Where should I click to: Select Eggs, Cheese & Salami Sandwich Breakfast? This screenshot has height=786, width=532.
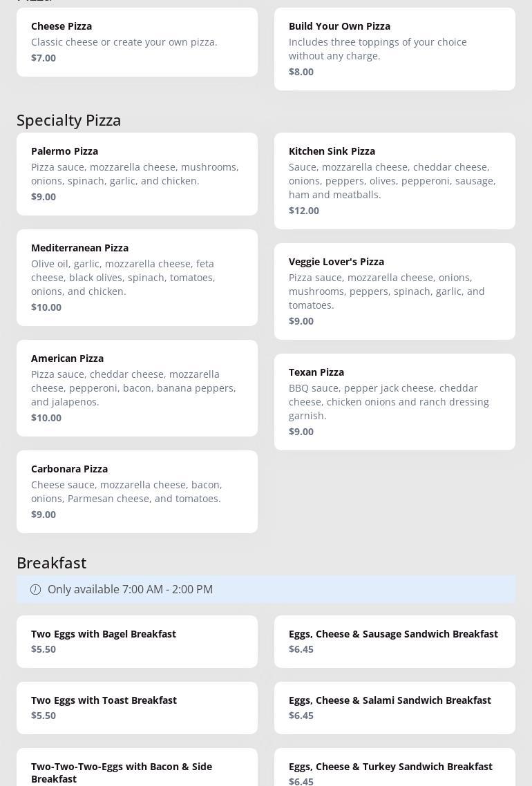pos(395,708)
